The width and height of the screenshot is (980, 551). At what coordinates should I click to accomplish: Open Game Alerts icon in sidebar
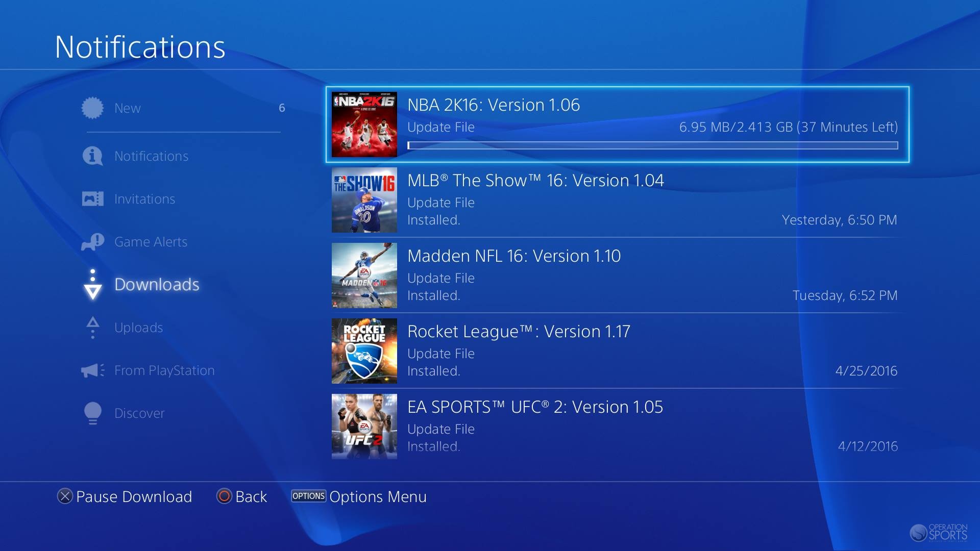click(x=92, y=242)
